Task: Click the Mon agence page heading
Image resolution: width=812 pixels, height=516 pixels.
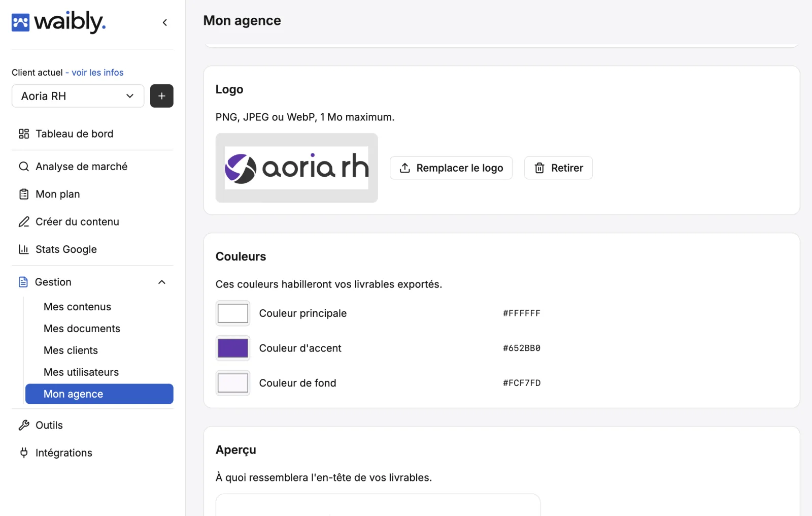Action: point(242,20)
